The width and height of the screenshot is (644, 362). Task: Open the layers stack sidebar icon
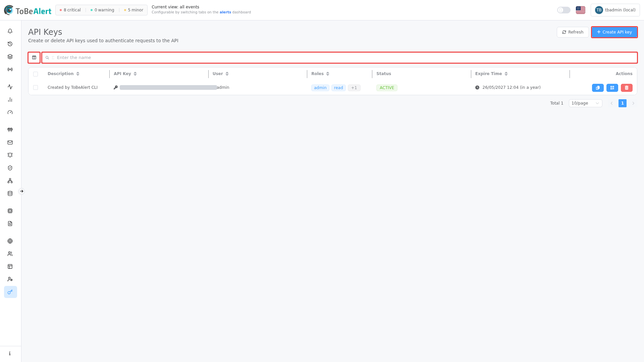10,57
